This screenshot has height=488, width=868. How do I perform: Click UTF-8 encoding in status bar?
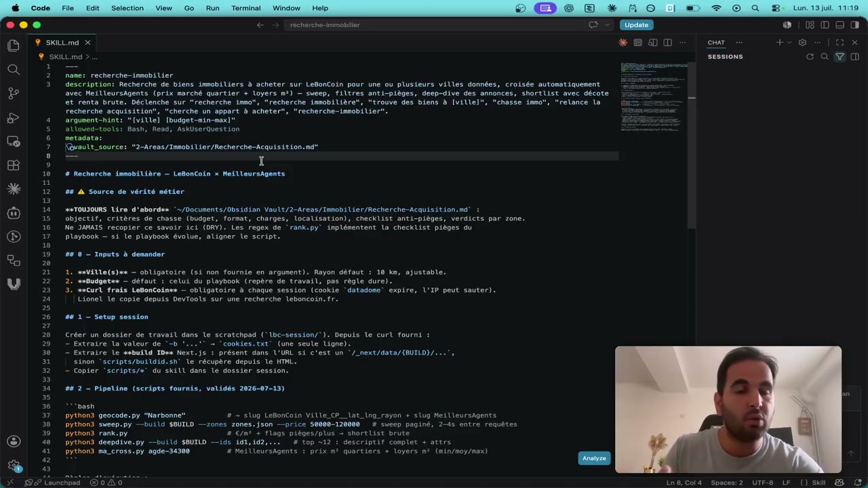(x=762, y=483)
